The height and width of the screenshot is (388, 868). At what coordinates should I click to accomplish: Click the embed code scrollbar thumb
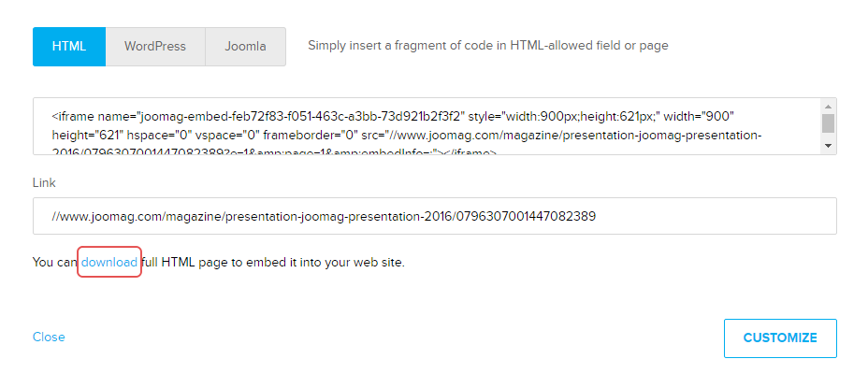pyautogui.click(x=828, y=123)
